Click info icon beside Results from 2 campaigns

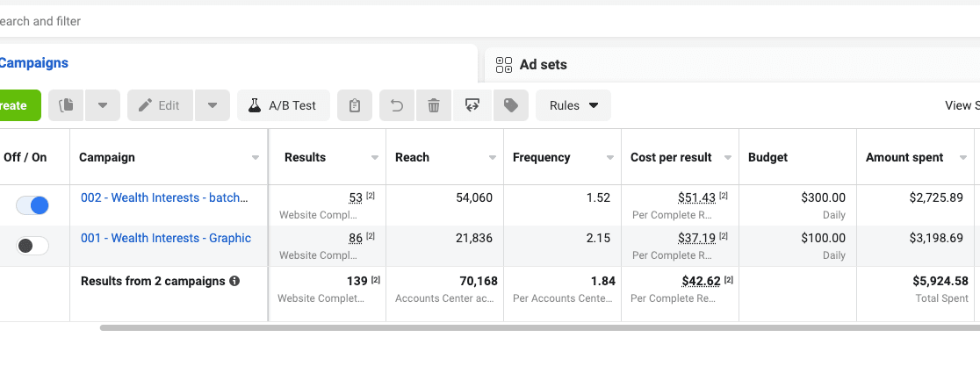pos(234,281)
